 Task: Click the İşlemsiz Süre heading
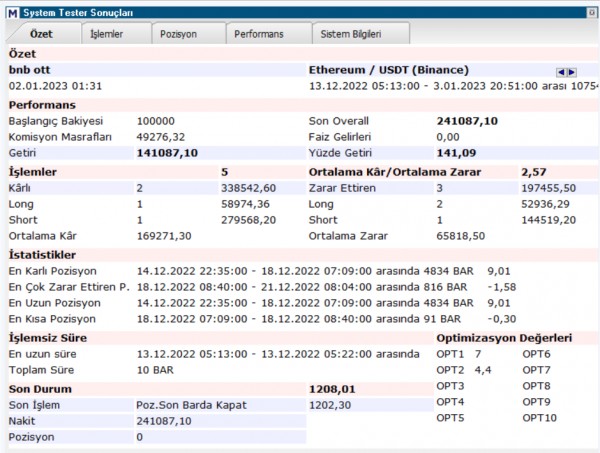click(x=48, y=338)
